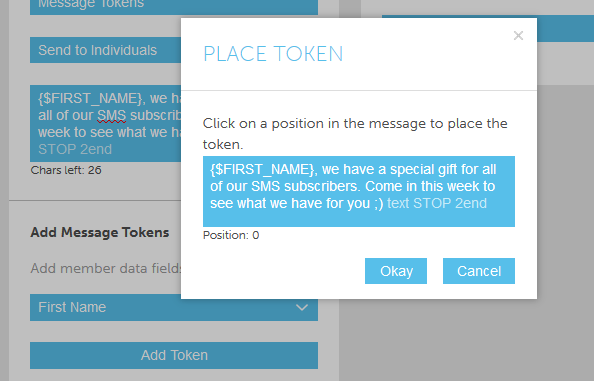Click the "Chars left: 26" counter
Image resolution: width=594 pixels, height=381 pixels.
(66, 170)
